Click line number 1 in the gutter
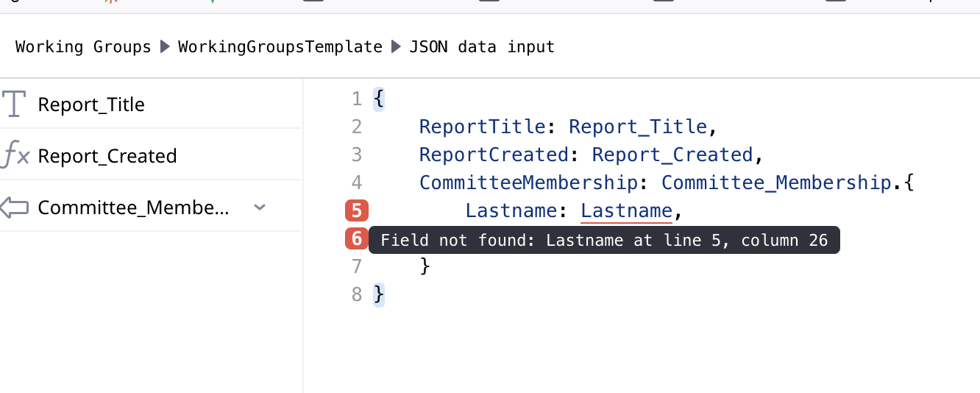This screenshot has height=393, width=980. [x=357, y=99]
